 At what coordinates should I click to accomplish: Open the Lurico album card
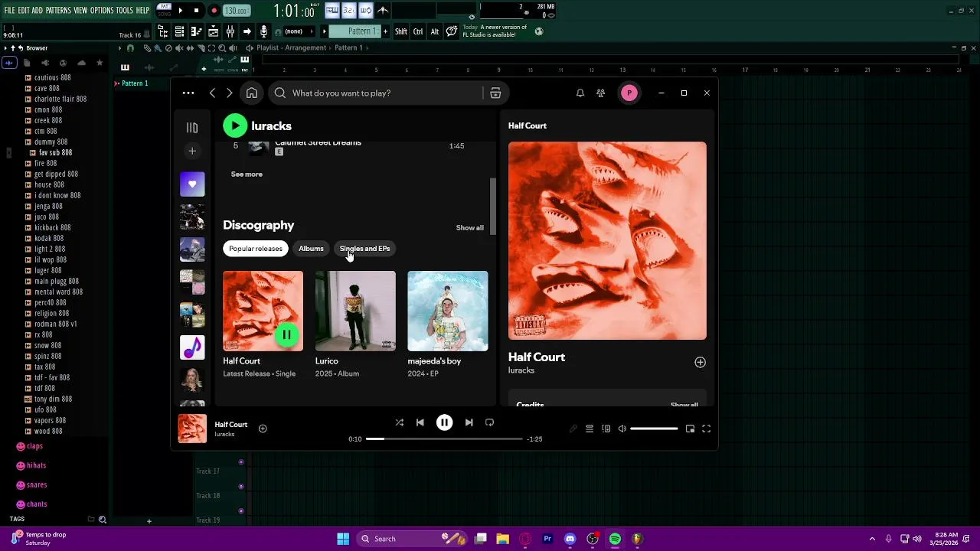[x=355, y=324]
